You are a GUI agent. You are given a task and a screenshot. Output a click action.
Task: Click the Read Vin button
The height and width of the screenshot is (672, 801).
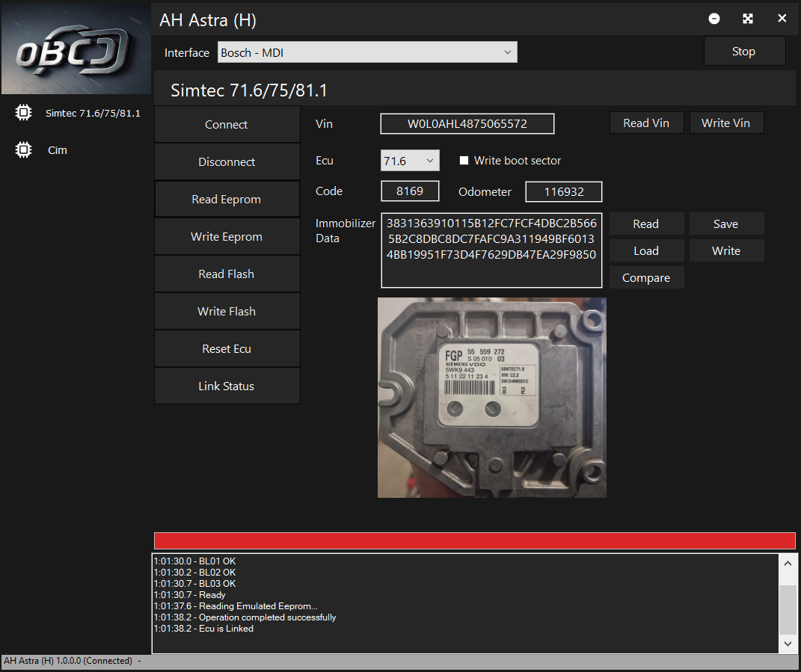(x=646, y=123)
